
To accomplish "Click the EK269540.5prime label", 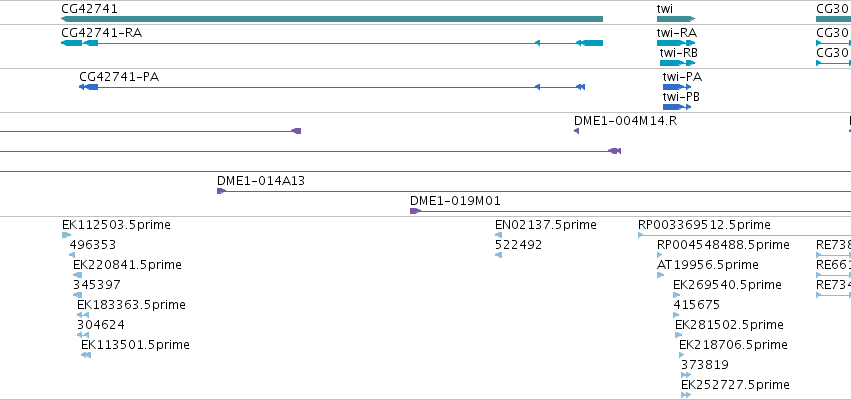I will tap(727, 285).
